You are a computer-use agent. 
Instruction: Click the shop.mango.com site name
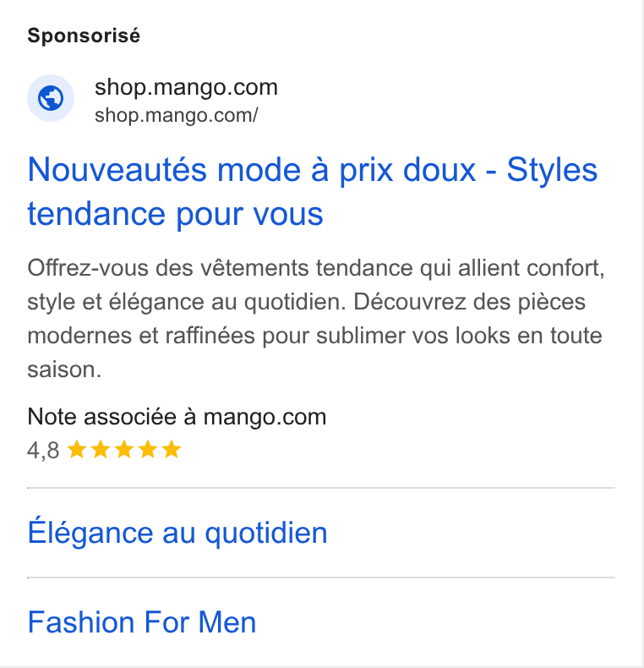pos(186,87)
